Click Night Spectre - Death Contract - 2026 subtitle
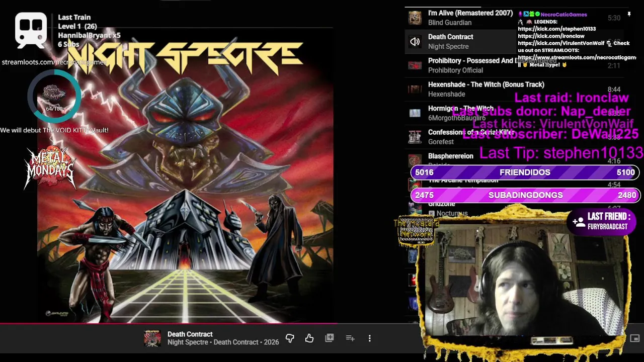Image resolution: width=644 pixels, height=362 pixels. pyautogui.click(x=223, y=342)
